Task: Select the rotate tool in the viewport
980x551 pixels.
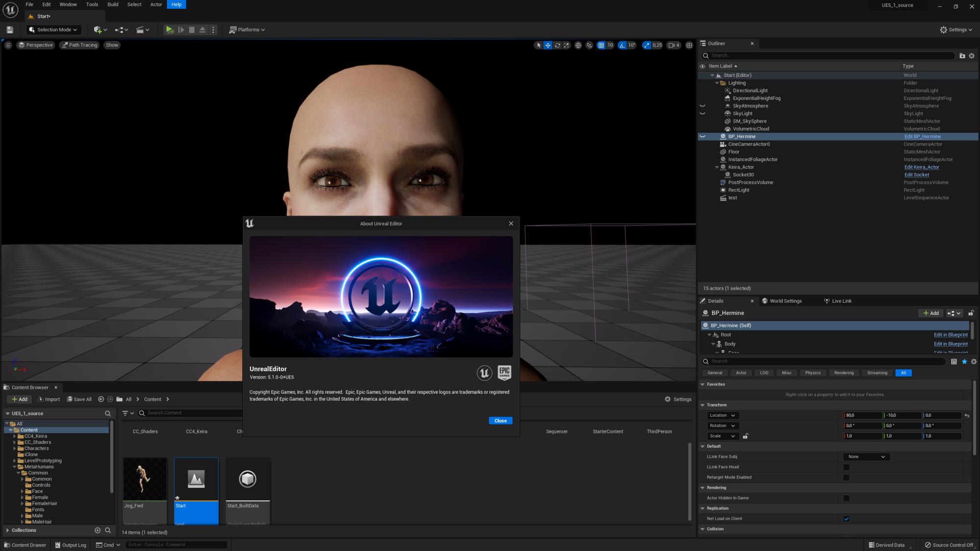Action: tap(557, 45)
